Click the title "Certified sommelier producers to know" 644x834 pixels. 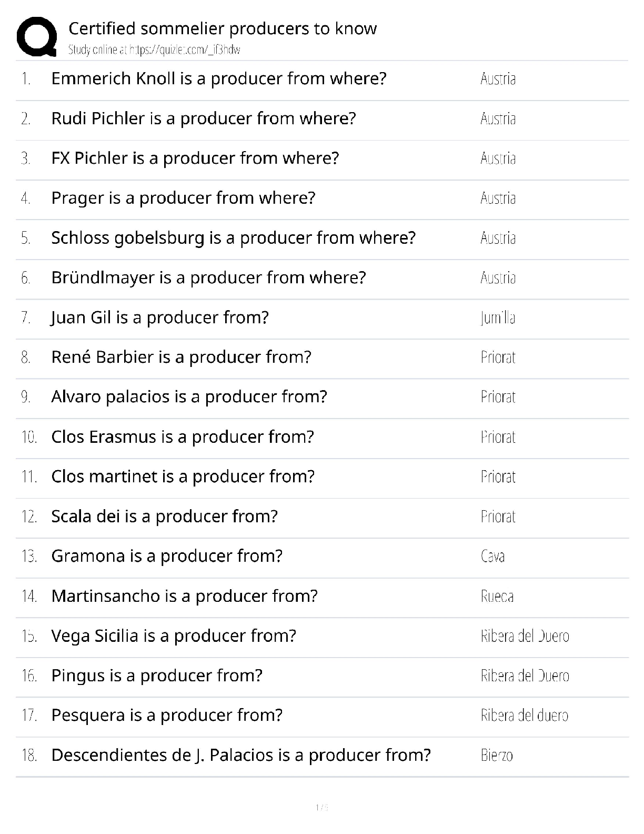(x=223, y=28)
